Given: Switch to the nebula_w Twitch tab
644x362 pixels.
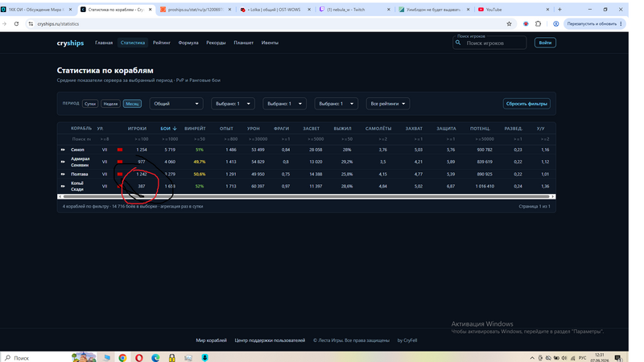Looking at the screenshot, I should [x=355, y=10].
